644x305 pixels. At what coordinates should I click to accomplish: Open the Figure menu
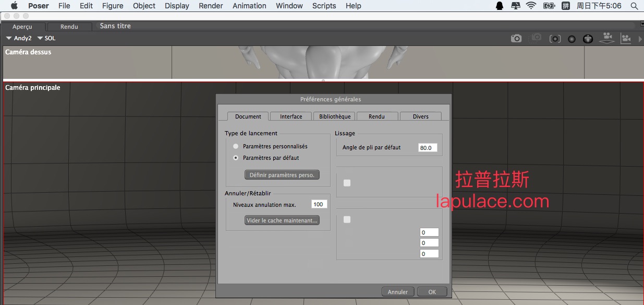coord(113,6)
